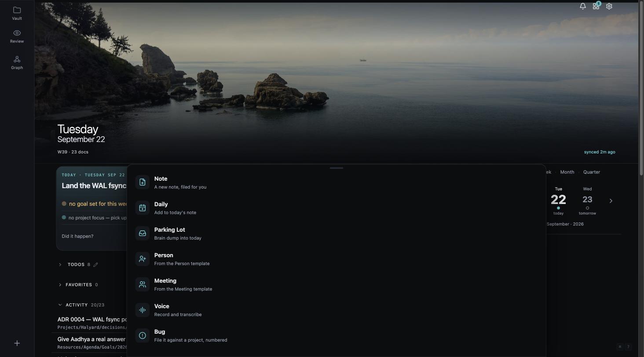The height and width of the screenshot is (357, 644).
Task: Open the keyboard shortcut icon beside help
Action: click(x=620, y=347)
